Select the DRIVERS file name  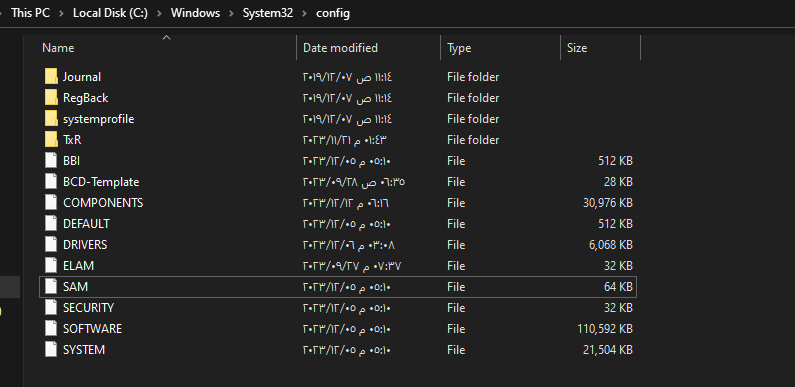[85, 245]
